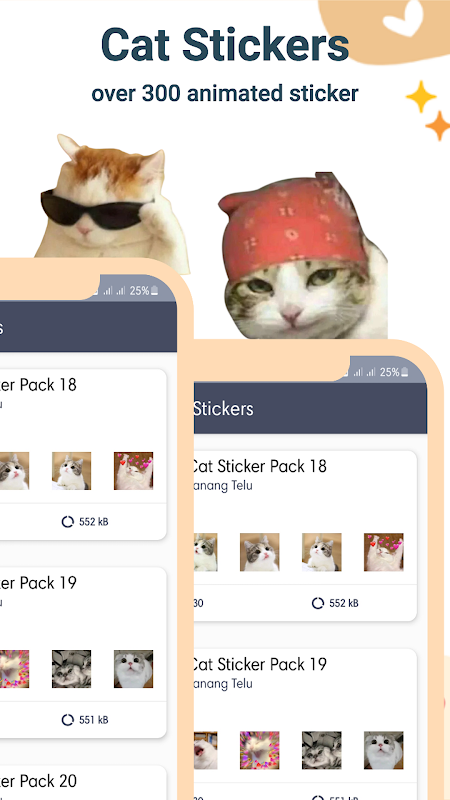Image resolution: width=450 pixels, height=800 pixels.
Task: Open Pack 20 card on left phone
Action: (x=83, y=783)
